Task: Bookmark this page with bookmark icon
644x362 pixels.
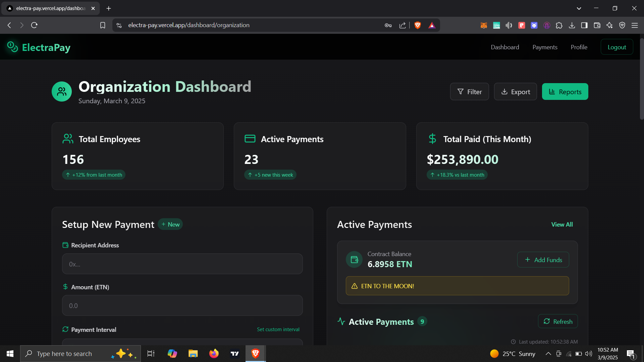Action: (x=103, y=25)
